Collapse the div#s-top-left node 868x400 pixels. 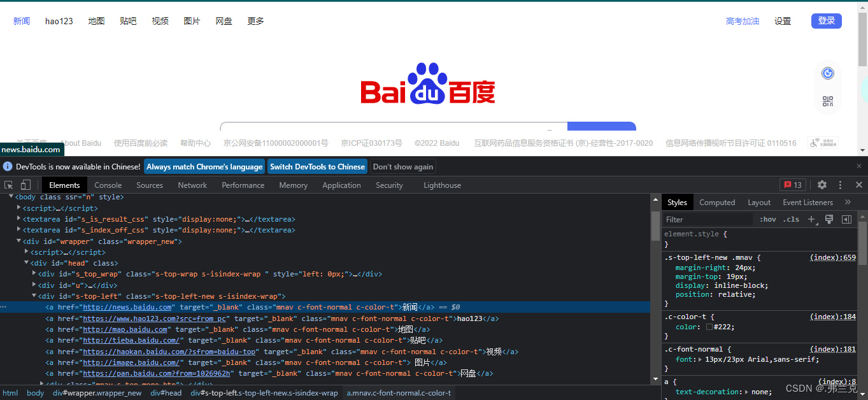(34, 296)
